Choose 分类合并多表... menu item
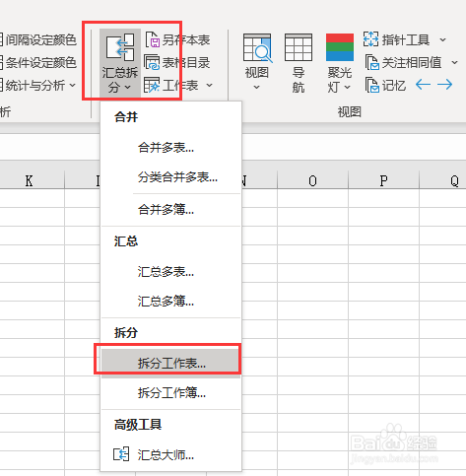 tap(170, 177)
